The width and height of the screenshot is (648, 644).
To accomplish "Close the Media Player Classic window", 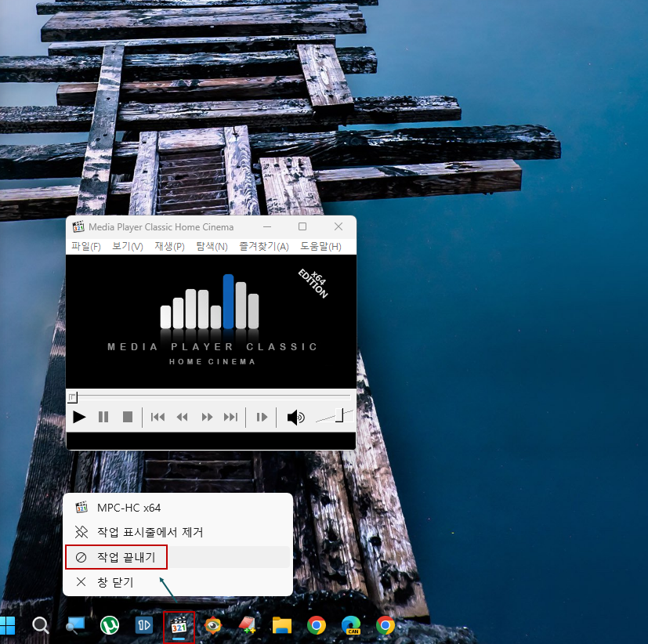I will click(338, 226).
